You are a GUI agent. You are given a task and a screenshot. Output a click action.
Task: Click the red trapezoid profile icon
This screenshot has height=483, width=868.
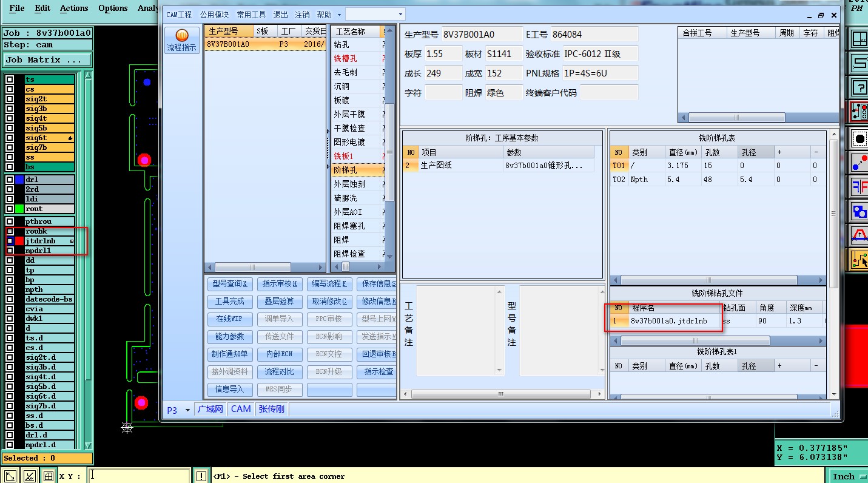click(x=860, y=235)
